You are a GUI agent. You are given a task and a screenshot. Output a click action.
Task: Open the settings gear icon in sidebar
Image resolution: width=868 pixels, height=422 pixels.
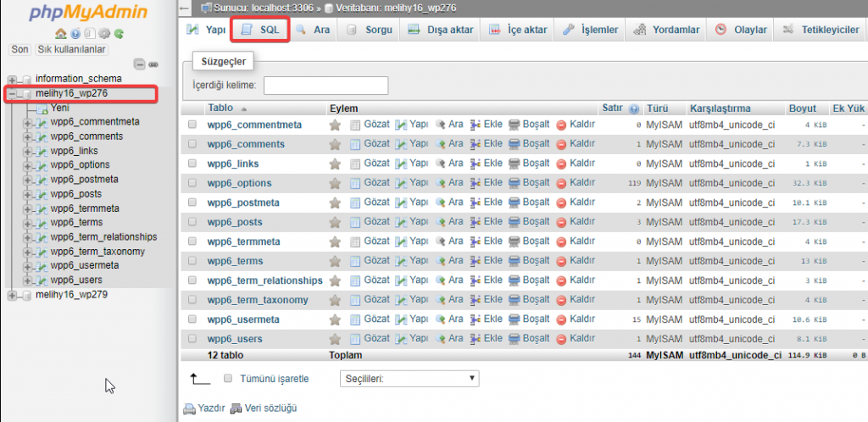point(105,34)
